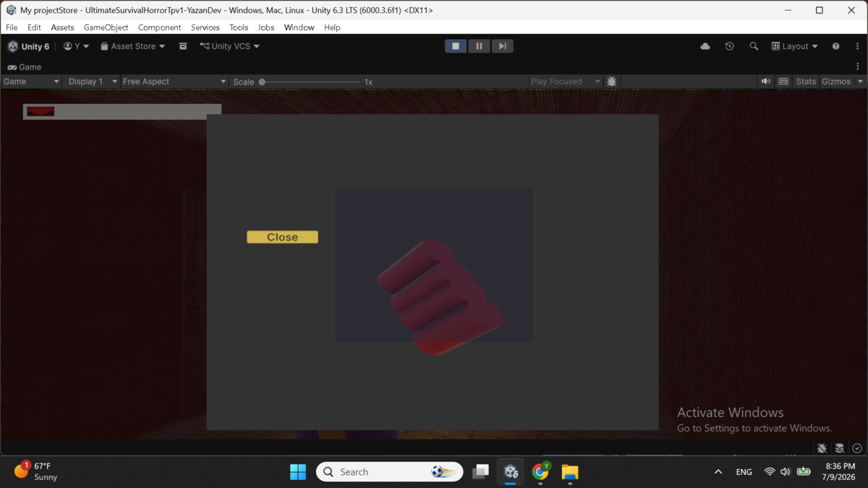868x488 pixels.
Task: Click the battery charging icon
Action: pyautogui.click(x=804, y=472)
